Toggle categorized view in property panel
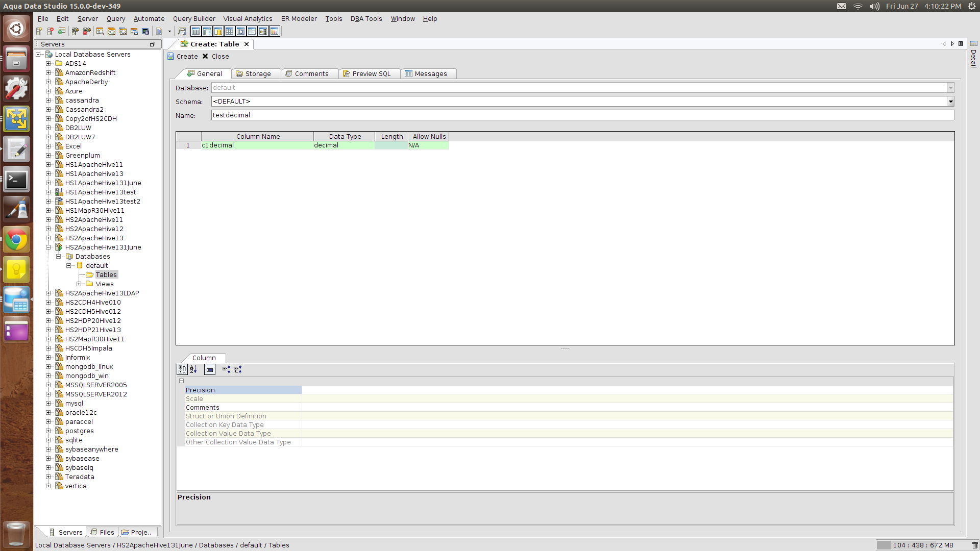Image resolution: width=980 pixels, height=551 pixels. coord(182,369)
